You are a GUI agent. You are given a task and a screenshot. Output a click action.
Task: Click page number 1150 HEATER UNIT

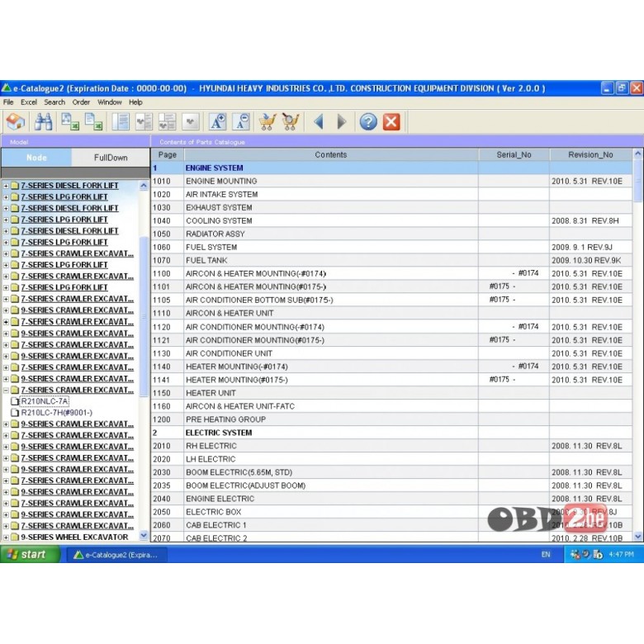click(161, 393)
